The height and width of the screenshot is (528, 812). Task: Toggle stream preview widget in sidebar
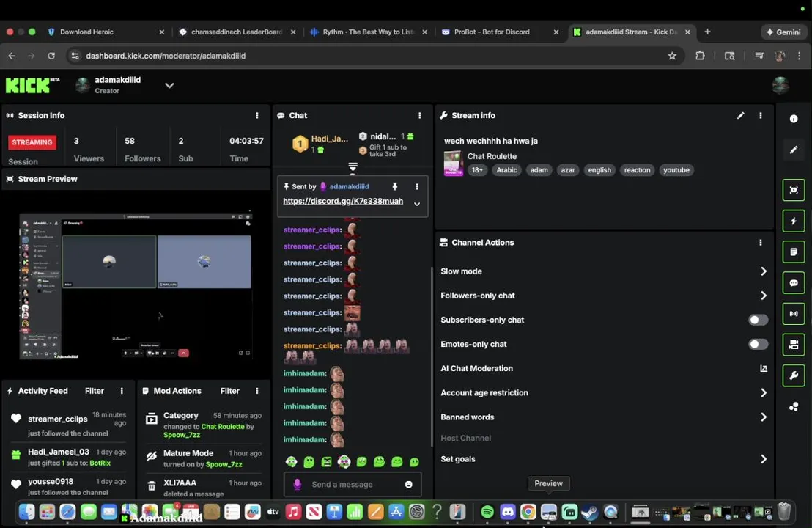click(x=794, y=190)
